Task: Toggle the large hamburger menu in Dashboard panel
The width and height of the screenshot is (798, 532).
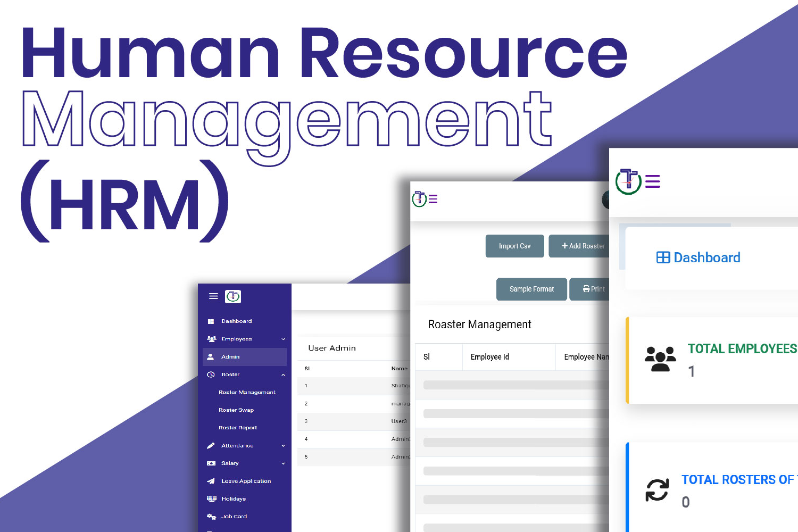Action: [x=652, y=181]
